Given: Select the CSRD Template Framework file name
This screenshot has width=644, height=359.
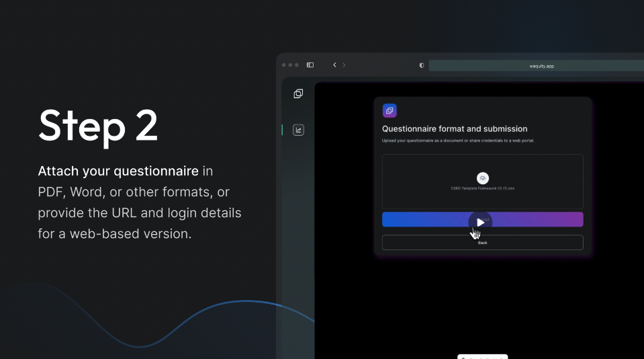Looking at the screenshot, I should coord(483,188).
